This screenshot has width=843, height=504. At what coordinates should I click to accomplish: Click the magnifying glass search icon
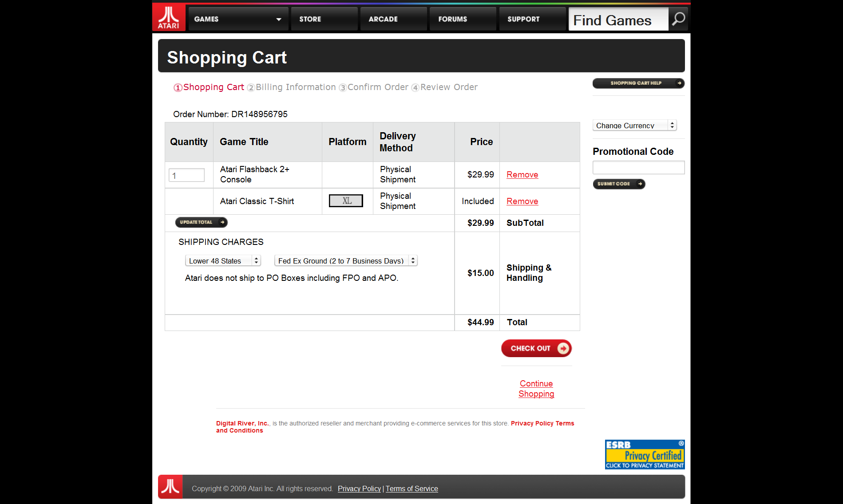(x=678, y=19)
